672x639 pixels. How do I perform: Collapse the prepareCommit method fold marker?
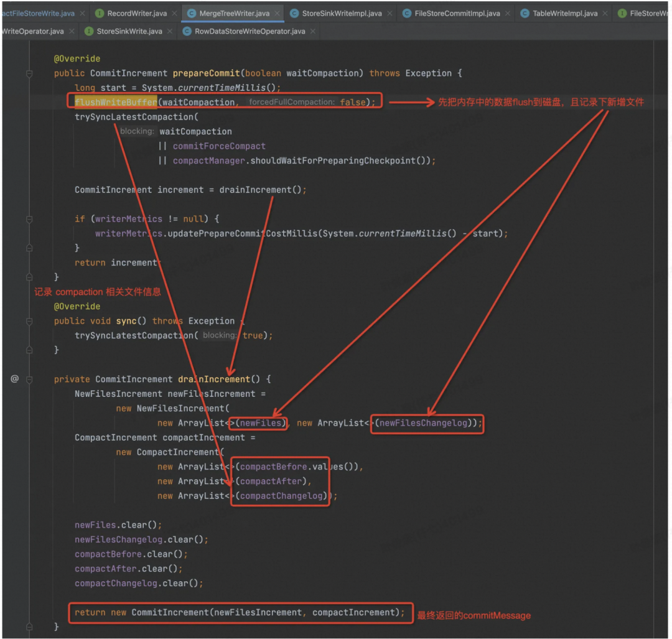[29, 73]
